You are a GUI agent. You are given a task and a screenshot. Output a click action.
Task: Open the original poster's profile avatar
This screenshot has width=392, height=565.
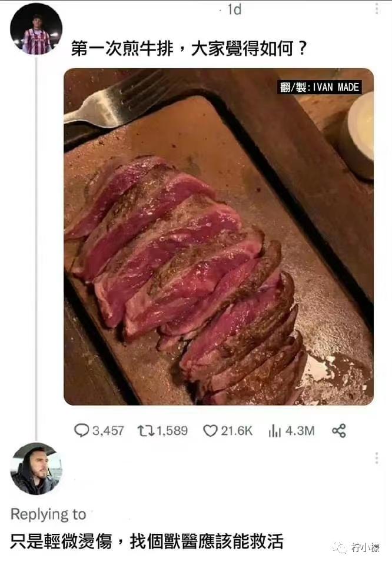pos(36,29)
